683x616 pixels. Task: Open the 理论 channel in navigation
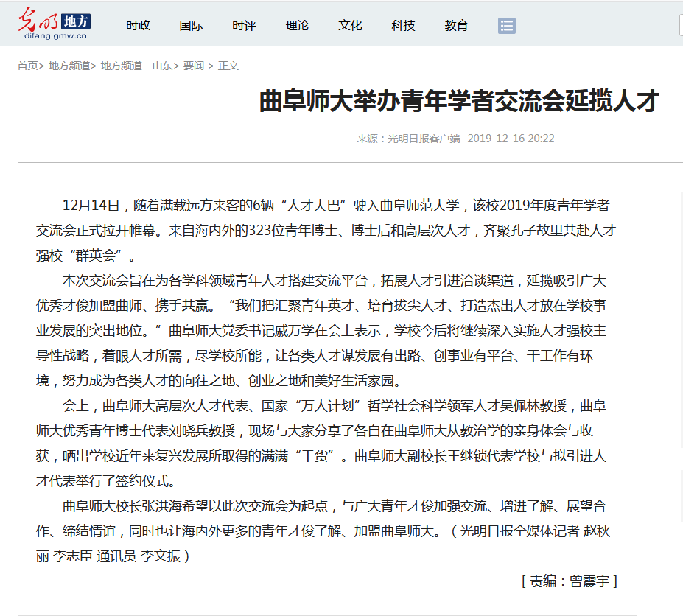pos(297,26)
